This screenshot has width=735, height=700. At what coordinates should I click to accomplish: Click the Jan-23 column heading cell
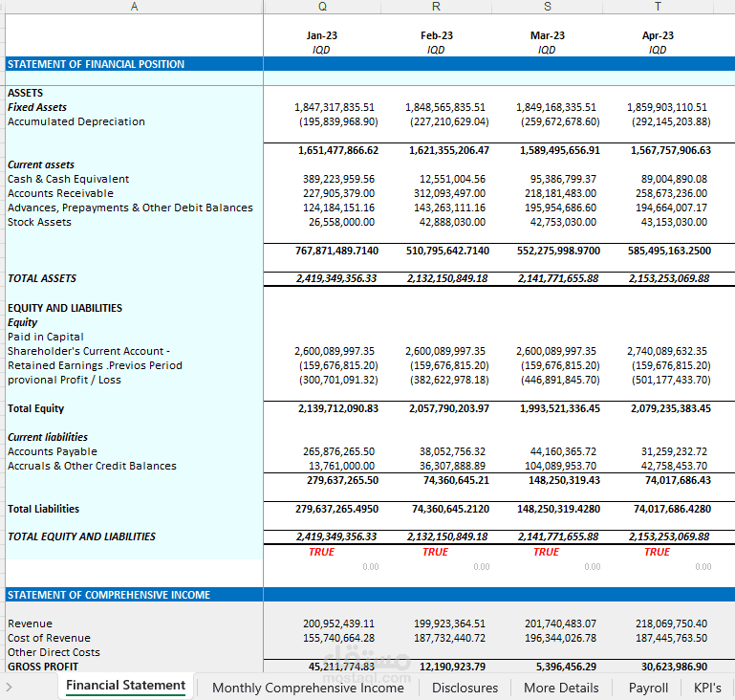click(x=321, y=35)
